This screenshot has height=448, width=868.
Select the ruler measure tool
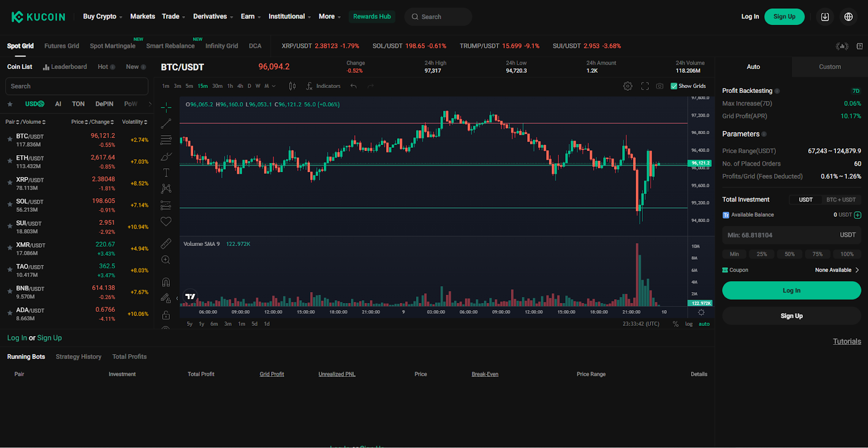166,244
